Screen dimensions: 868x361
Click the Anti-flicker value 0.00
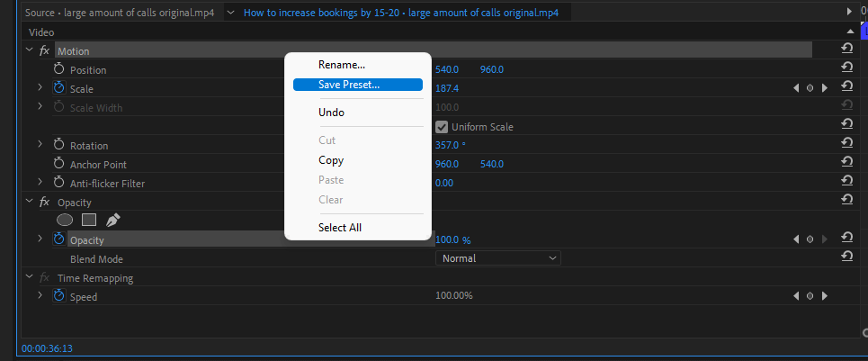444,184
